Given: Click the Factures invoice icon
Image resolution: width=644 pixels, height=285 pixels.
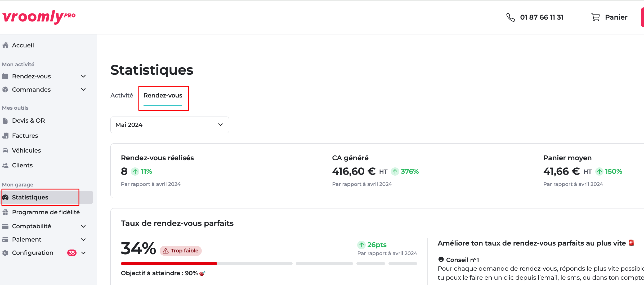Looking at the screenshot, I should pyautogui.click(x=5, y=136).
